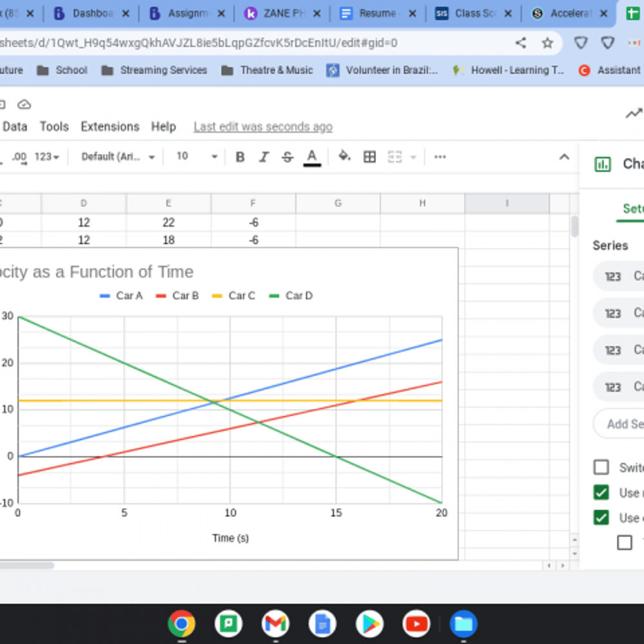
Task: Click the first shield extension icon
Action: (581, 43)
